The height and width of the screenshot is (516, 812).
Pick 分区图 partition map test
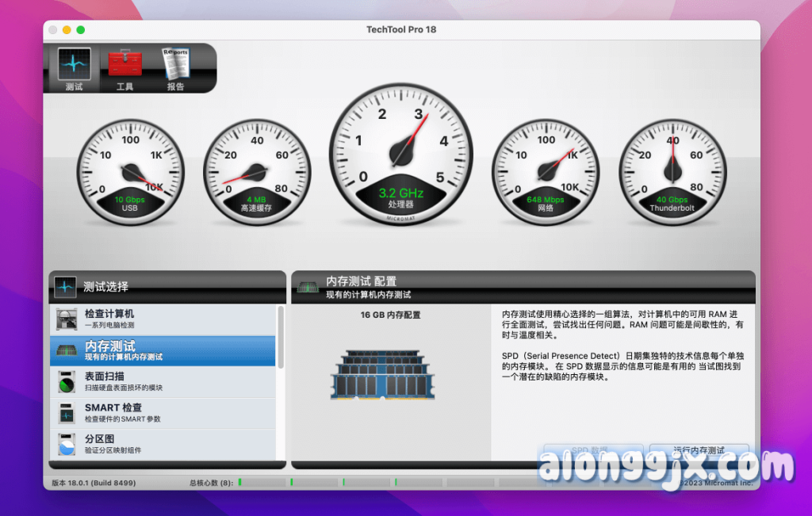pos(163,443)
